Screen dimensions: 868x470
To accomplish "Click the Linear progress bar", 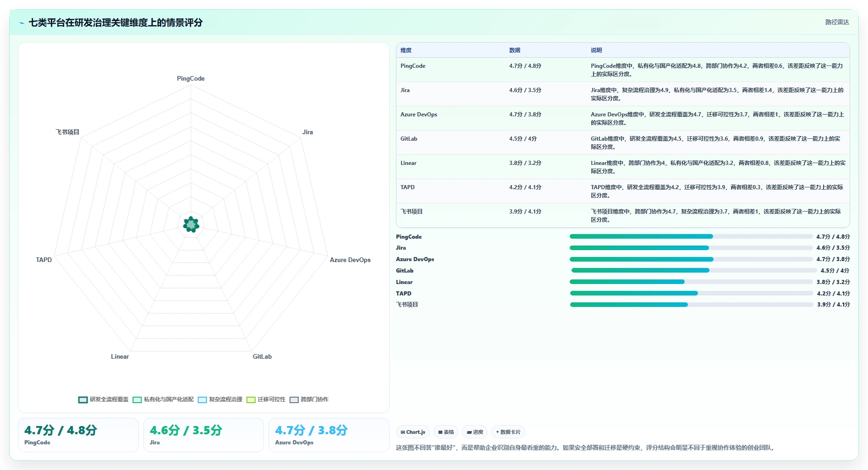I will pos(691,282).
